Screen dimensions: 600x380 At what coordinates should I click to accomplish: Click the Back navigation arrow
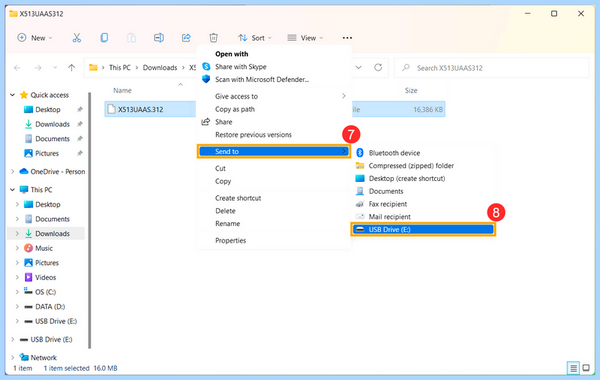tap(17, 68)
